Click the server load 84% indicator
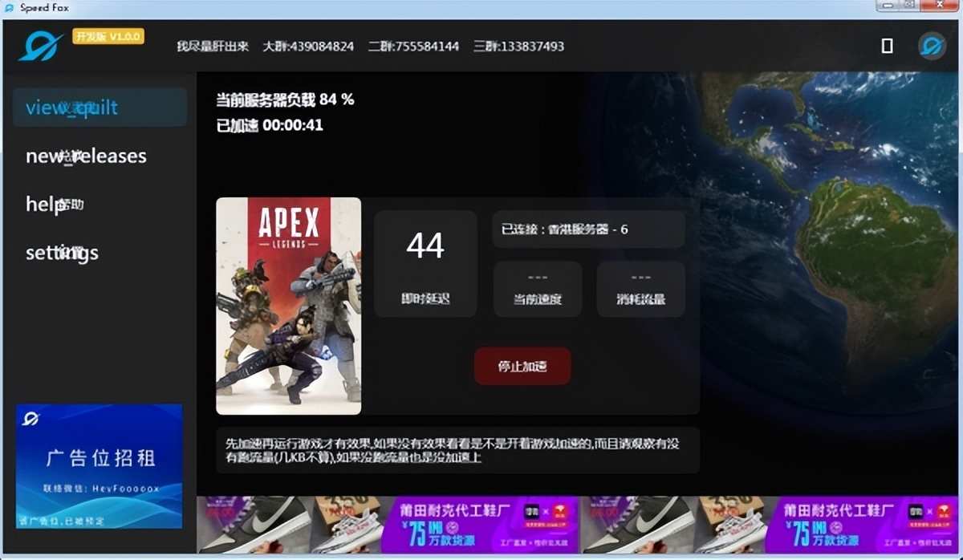 pyautogui.click(x=278, y=100)
